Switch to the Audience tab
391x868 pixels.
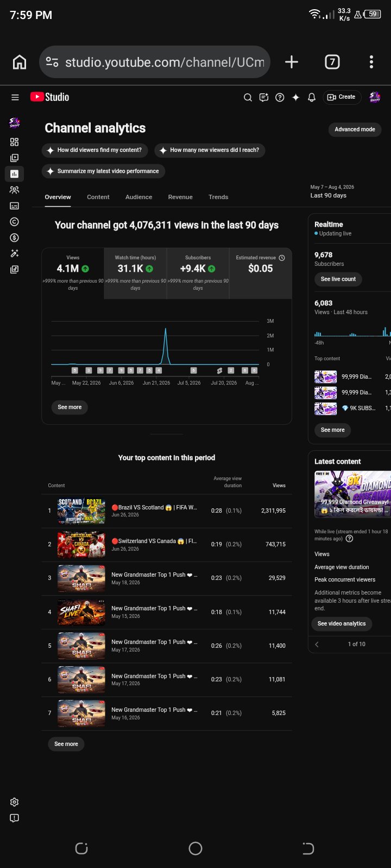click(x=138, y=197)
